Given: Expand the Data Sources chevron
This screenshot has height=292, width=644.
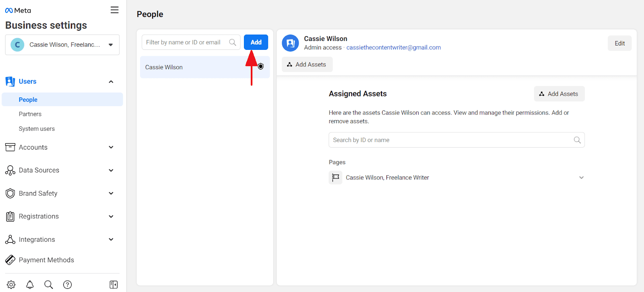Looking at the screenshot, I should [111, 170].
